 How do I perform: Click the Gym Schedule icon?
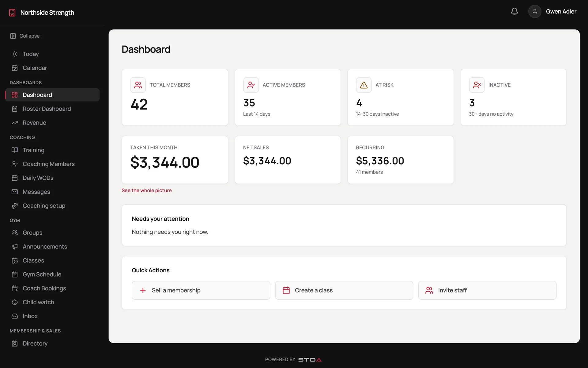click(15, 274)
